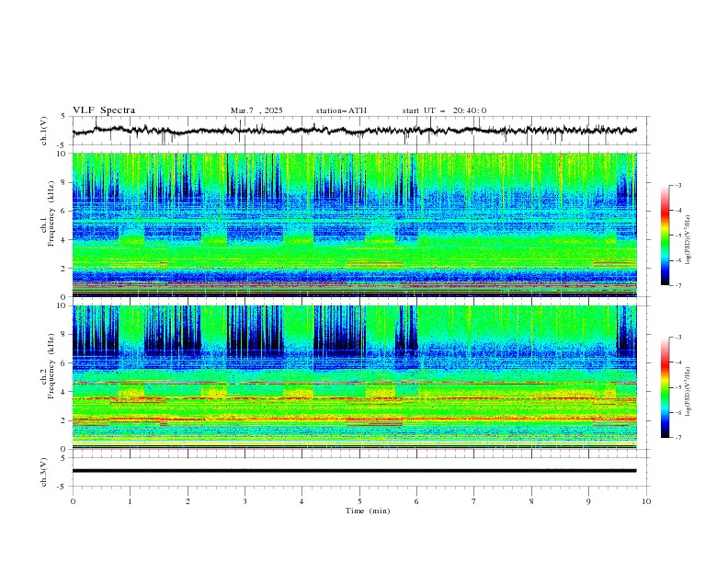Click the ch.3 flat voltage trace
Screen dimensions: 728x563
click(x=354, y=471)
